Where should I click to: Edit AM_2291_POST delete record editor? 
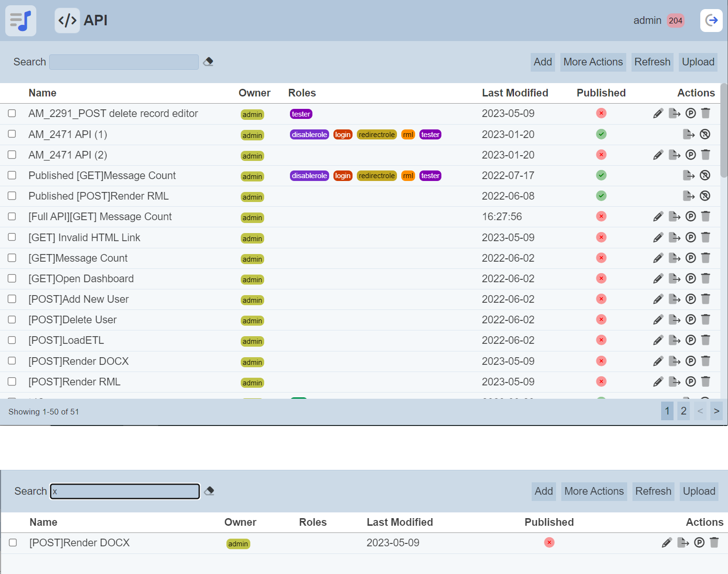(658, 114)
